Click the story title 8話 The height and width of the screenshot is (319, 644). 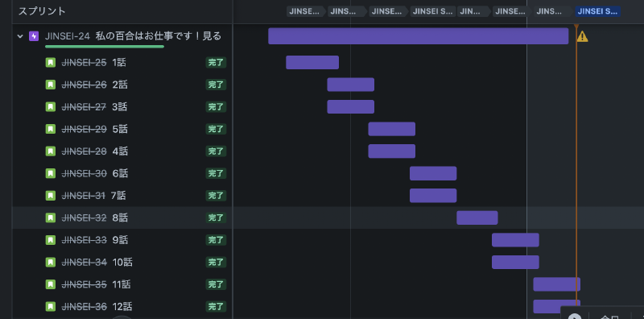coord(120,217)
